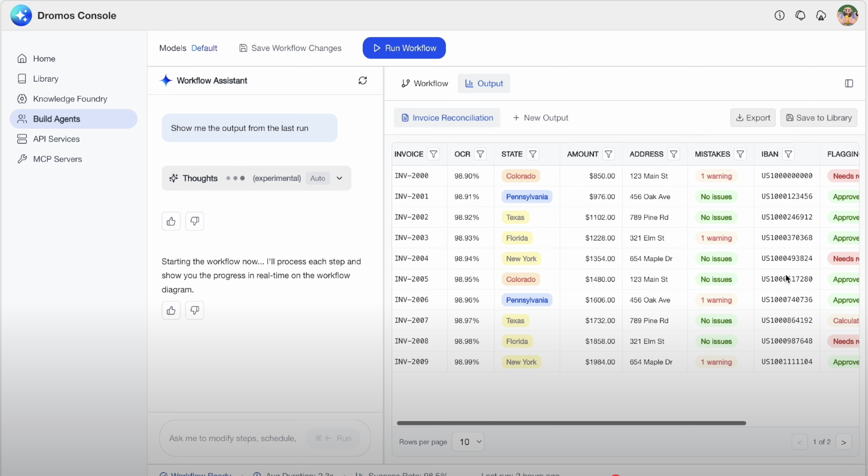
Task: Open the MISTAKES column filter
Action: tap(740, 154)
